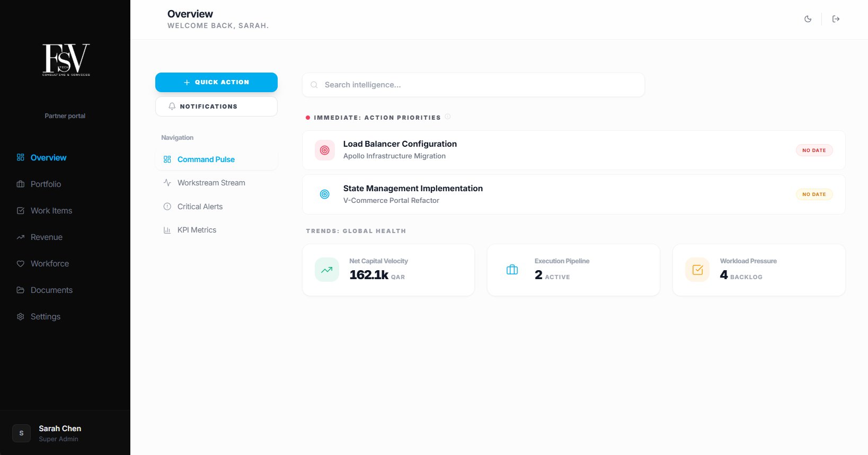Open Overview in the sidebar menu
Viewport: 868px width, 455px height.
point(65,157)
